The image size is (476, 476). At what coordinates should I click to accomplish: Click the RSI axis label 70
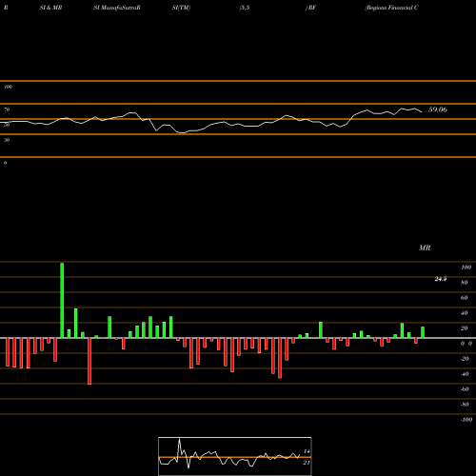point(7,109)
